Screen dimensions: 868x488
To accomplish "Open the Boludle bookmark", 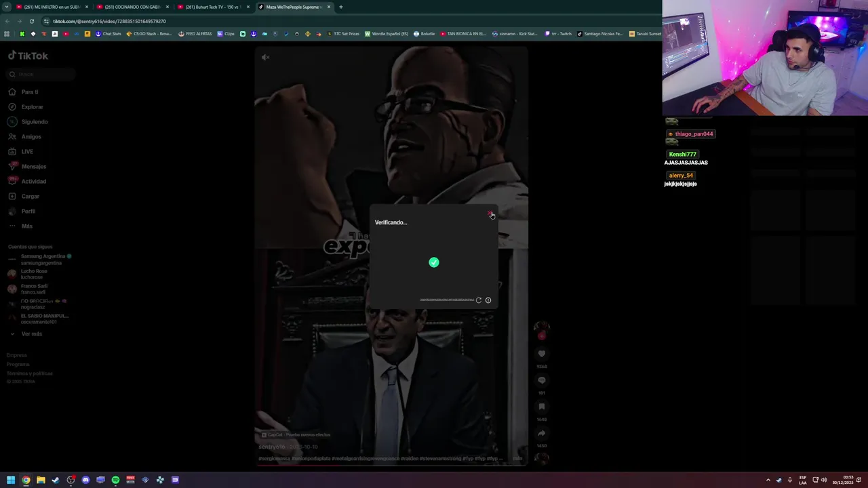I will [424, 34].
